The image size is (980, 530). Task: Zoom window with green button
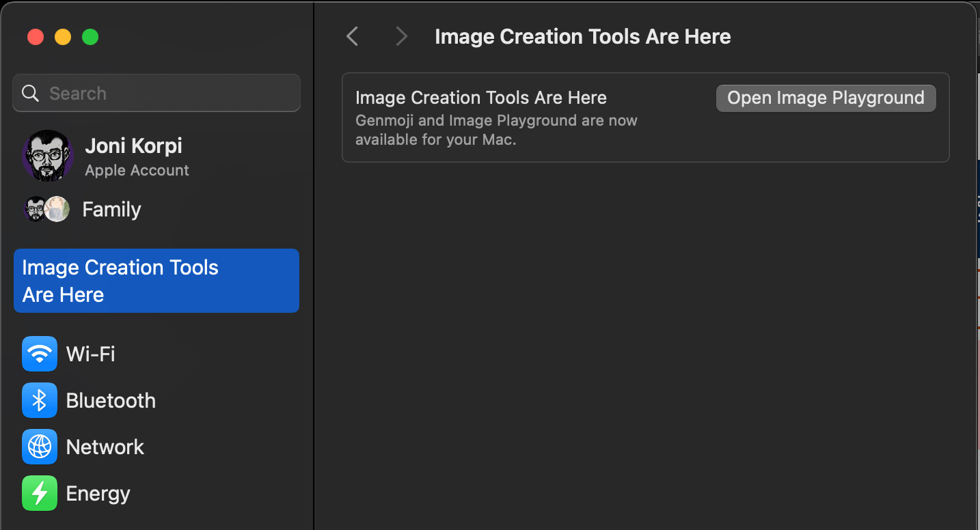click(x=90, y=37)
